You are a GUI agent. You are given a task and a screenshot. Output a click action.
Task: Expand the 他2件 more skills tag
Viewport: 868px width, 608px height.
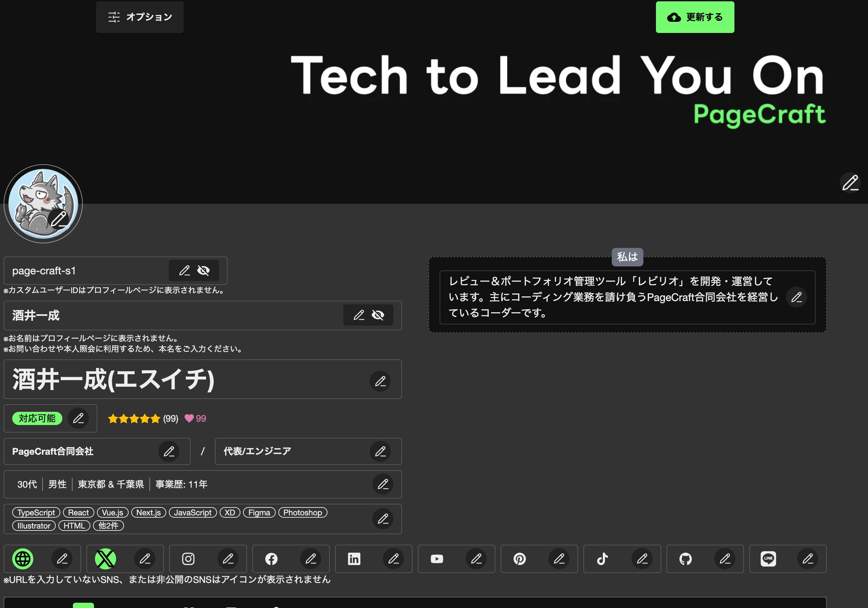point(108,526)
